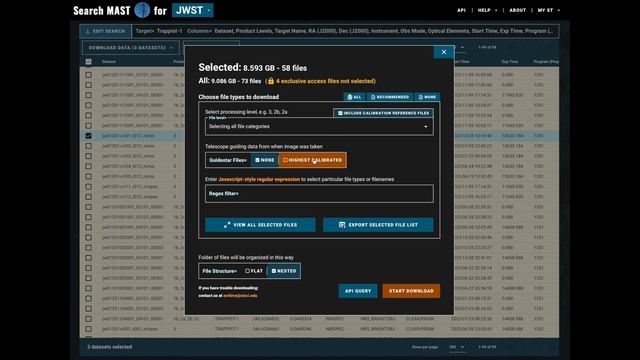Click EDIT SEARCH in background page
This screenshot has width=640, height=360.
106,31
